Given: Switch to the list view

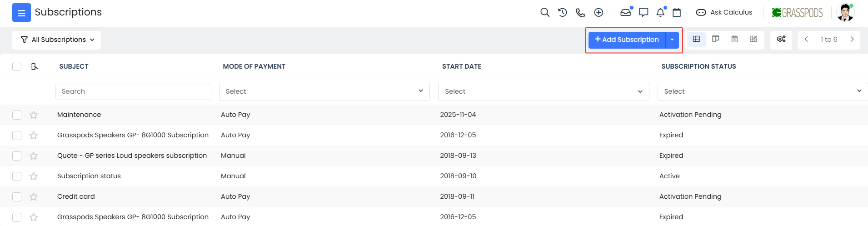Looking at the screenshot, I should click(696, 40).
